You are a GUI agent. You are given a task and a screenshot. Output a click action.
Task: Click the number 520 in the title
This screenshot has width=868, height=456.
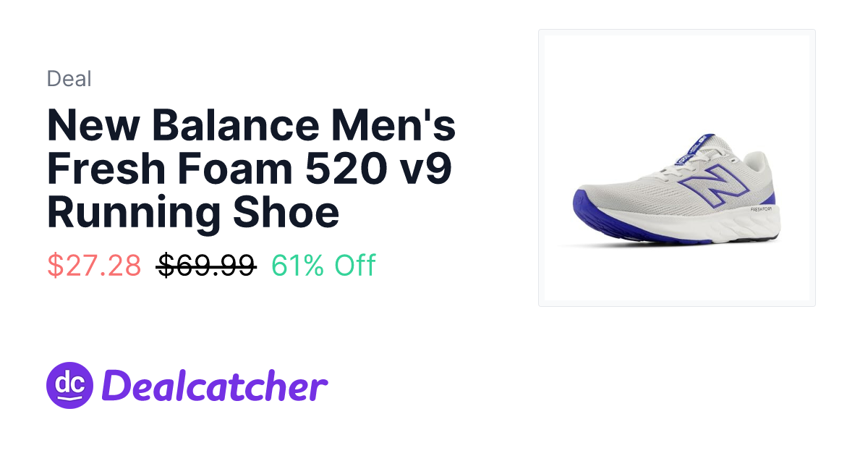(x=339, y=169)
